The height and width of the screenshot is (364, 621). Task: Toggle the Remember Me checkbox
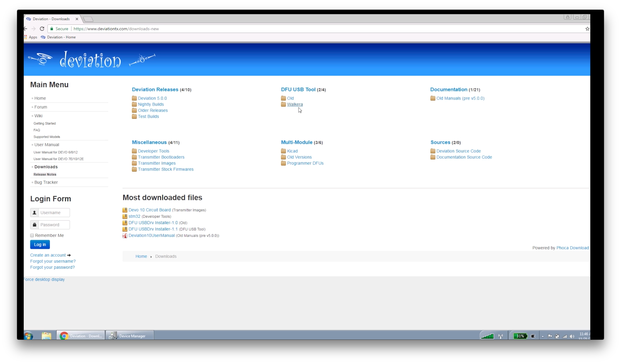[32, 235]
